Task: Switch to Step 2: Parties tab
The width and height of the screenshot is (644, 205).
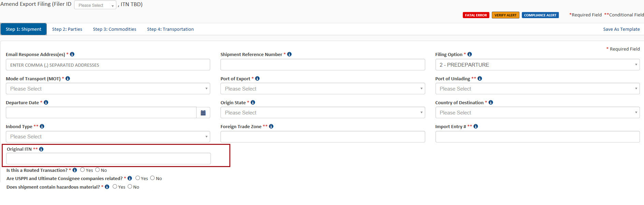Action: pos(67,29)
